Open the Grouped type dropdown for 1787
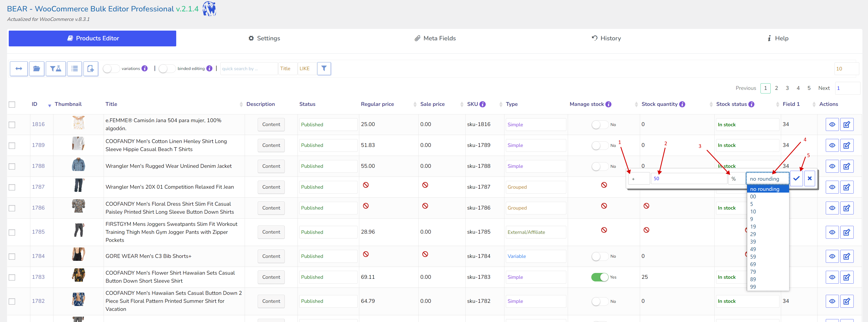 pyautogui.click(x=536, y=187)
